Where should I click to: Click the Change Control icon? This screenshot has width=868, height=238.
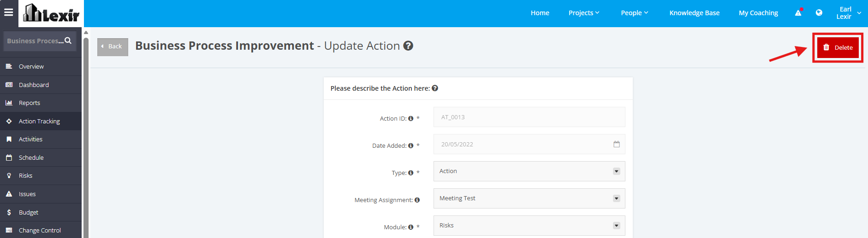[9, 230]
